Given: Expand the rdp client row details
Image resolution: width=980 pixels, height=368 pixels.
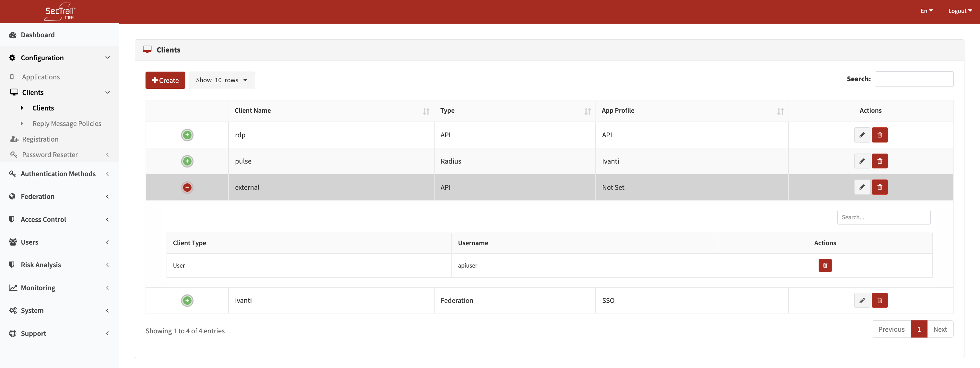Looking at the screenshot, I should coord(187,134).
